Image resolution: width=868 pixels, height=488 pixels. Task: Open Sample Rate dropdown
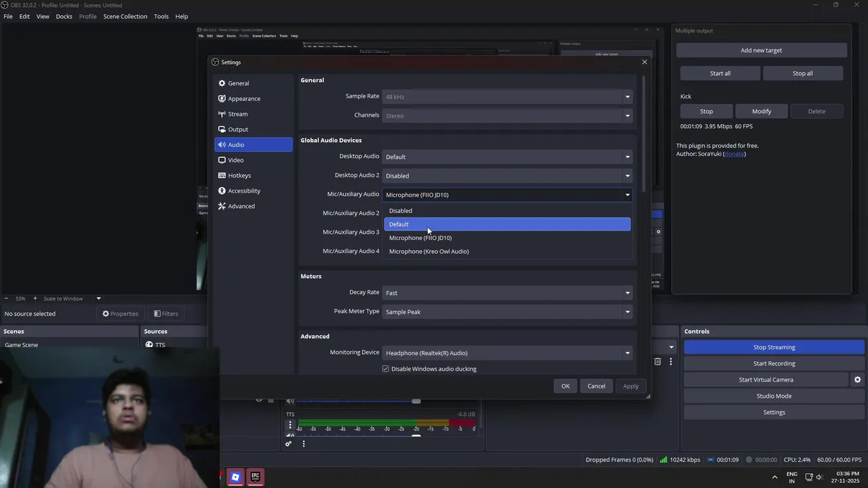pyautogui.click(x=507, y=97)
